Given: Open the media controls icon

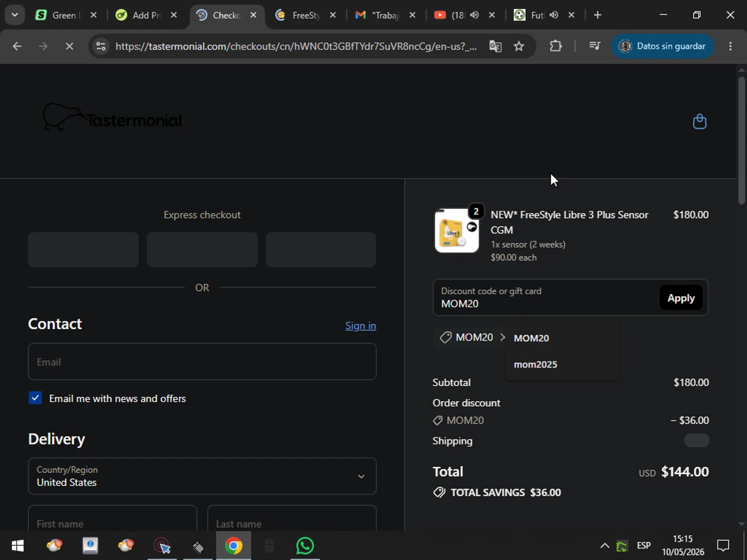Looking at the screenshot, I should [595, 46].
